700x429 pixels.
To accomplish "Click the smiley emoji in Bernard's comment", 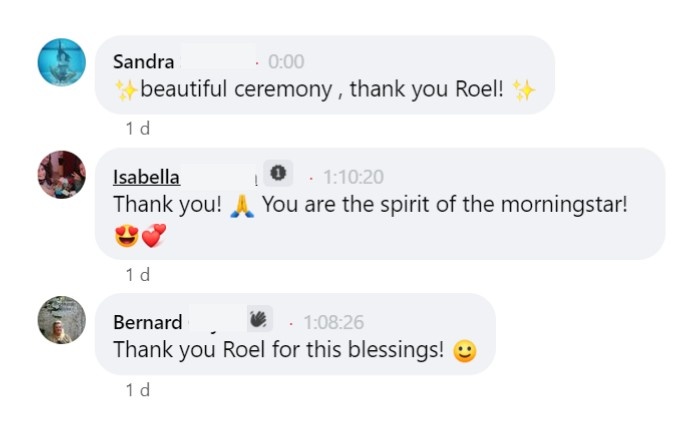I will (x=464, y=351).
